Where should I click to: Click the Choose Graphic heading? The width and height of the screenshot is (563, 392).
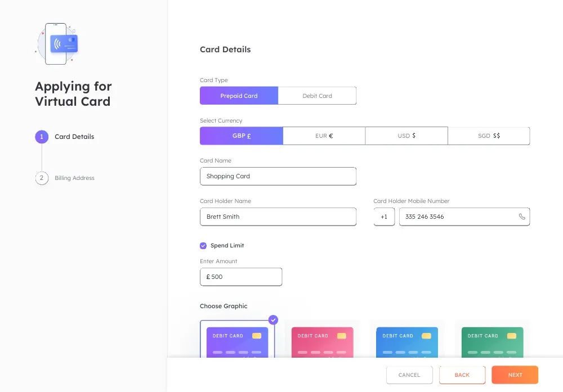pos(224,306)
